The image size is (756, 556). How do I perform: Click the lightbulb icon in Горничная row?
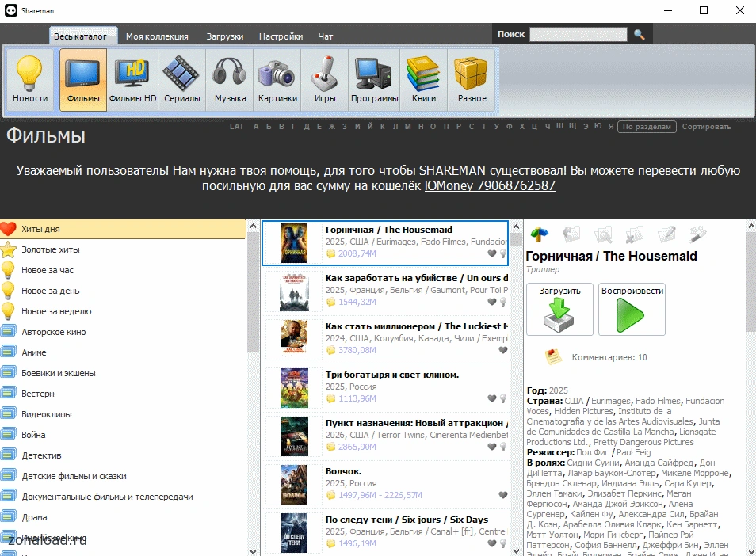point(503,253)
